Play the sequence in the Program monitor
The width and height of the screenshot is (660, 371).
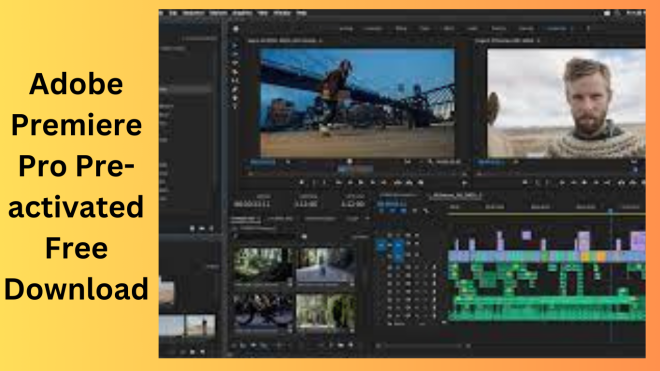(x=585, y=183)
